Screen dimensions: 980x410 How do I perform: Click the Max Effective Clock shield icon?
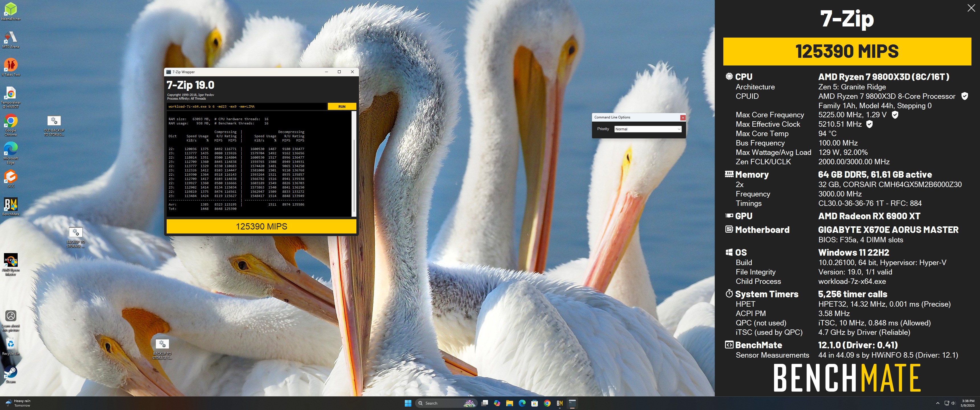[869, 124]
